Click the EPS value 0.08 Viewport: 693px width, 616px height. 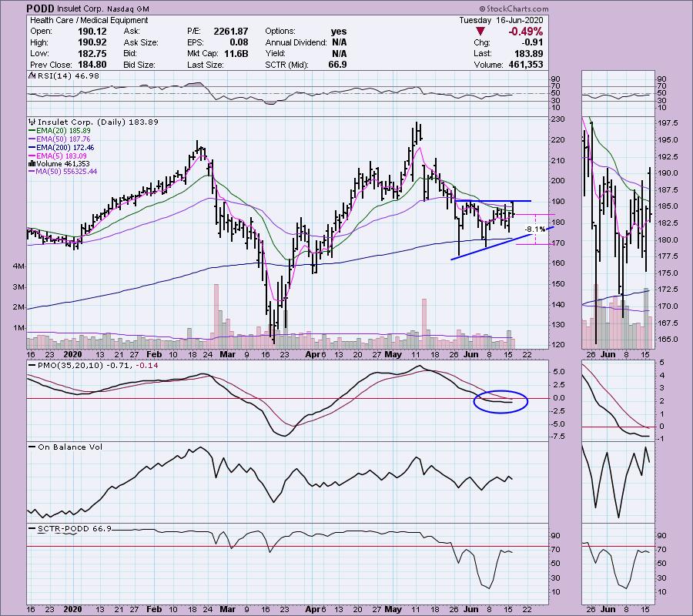coord(239,42)
